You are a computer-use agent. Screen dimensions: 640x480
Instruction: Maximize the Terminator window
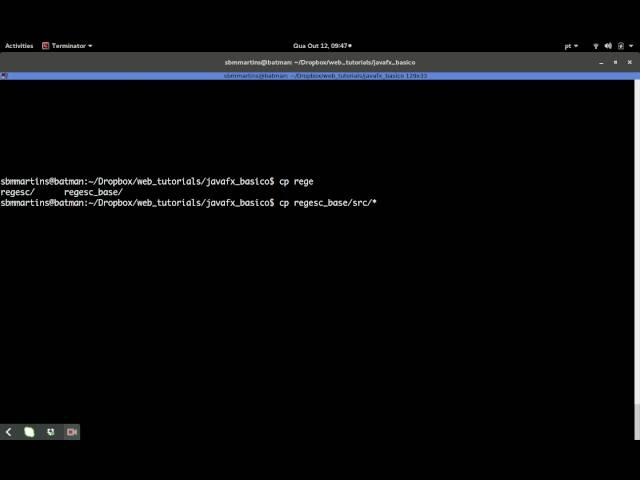click(616, 62)
